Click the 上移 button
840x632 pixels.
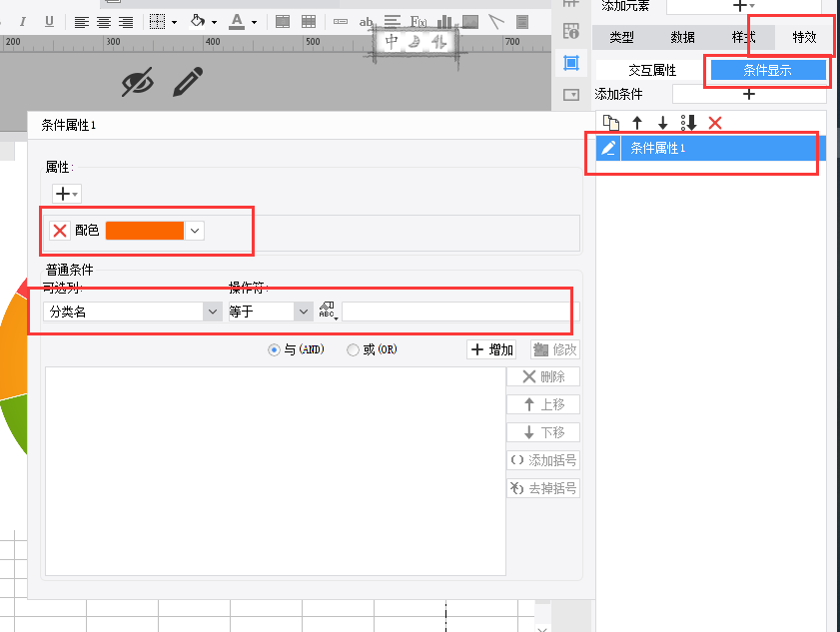point(543,404)
